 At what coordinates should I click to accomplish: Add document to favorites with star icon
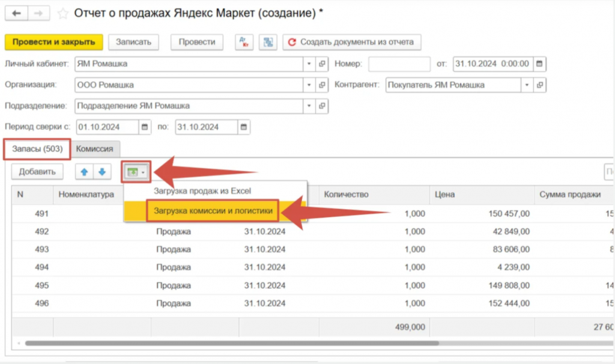tap(62, 13)
